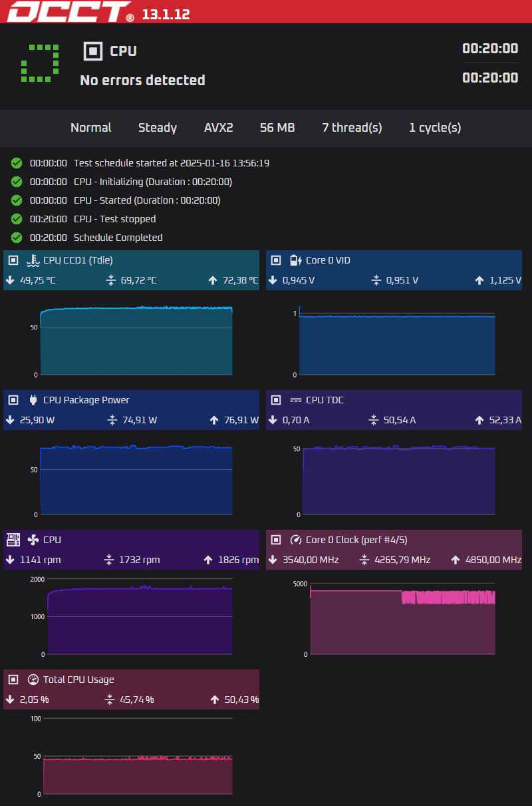
Task: Click the AVX2 instruction set label
Action: coord(219,128)
